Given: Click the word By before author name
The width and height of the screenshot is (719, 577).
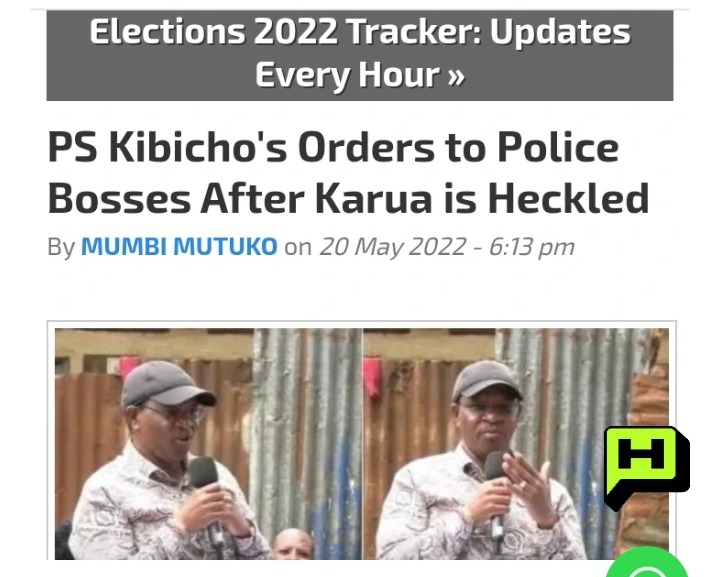Looking at the screenshot, I should click(61, 248).
